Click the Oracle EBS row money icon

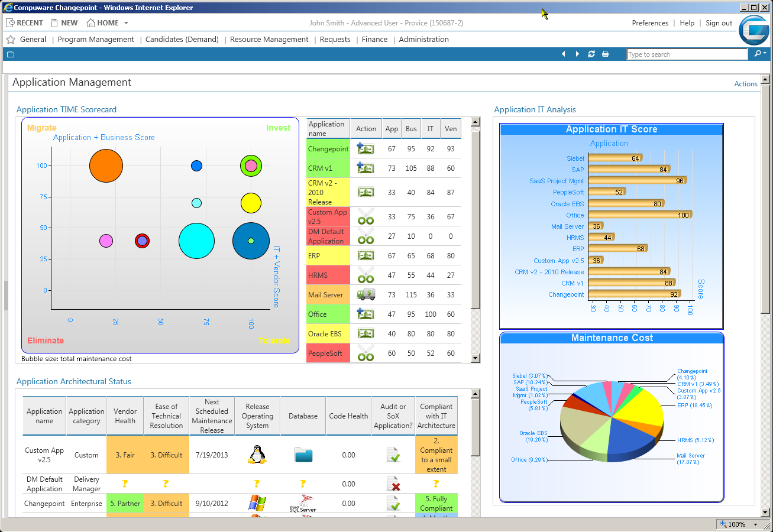point(366,333)
